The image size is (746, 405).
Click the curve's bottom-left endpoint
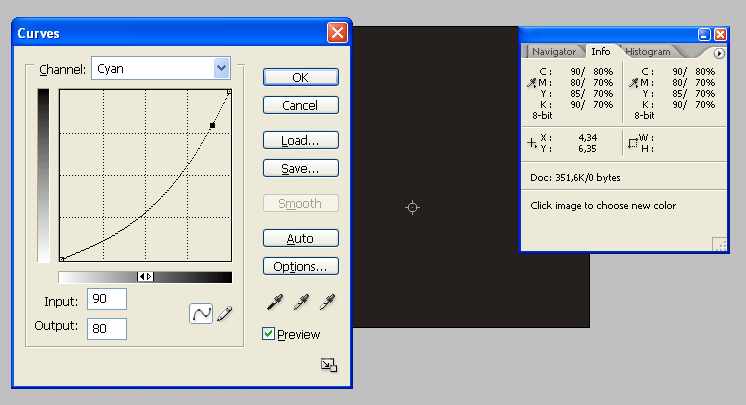tap(62, 259)
